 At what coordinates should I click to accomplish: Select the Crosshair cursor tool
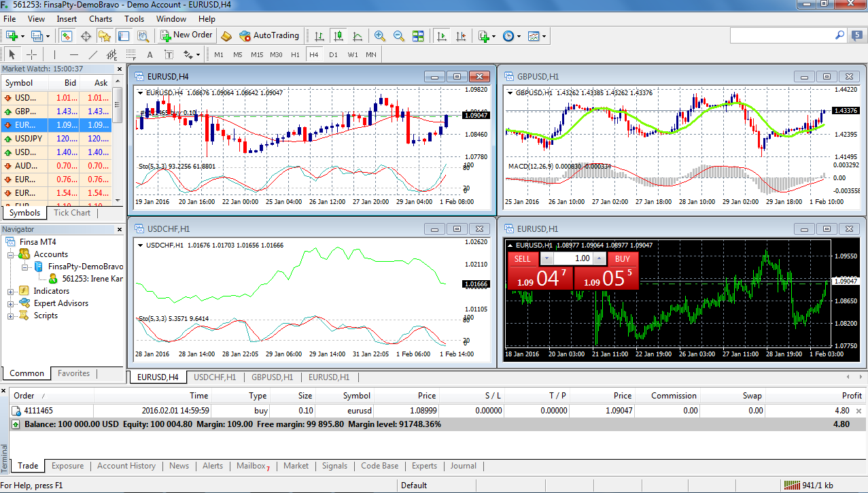(31, 54)
